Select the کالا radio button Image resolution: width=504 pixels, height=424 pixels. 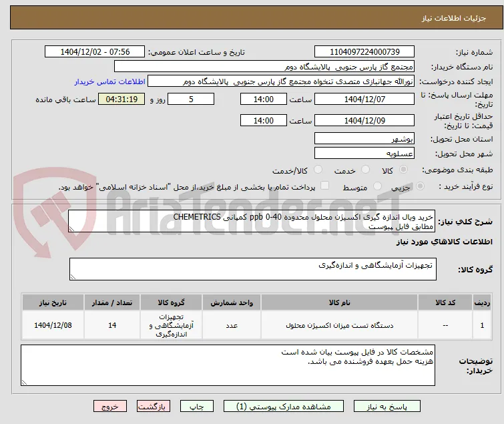click(403, 170)
